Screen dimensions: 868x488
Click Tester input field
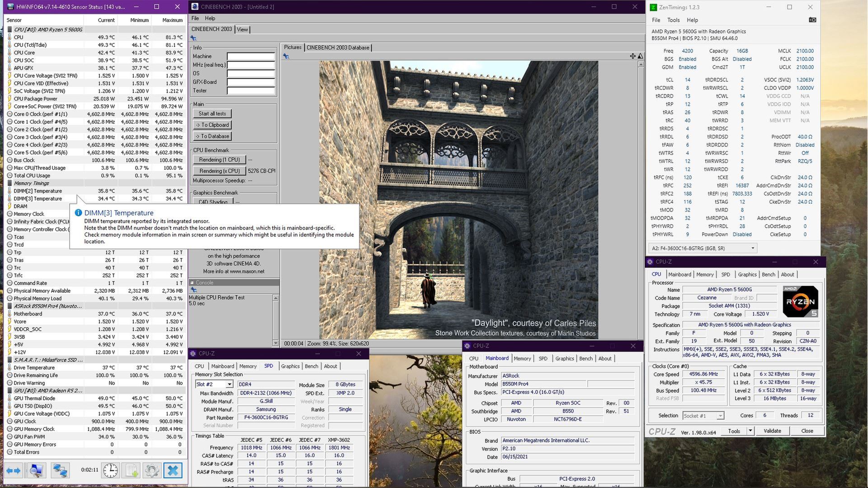251,91
